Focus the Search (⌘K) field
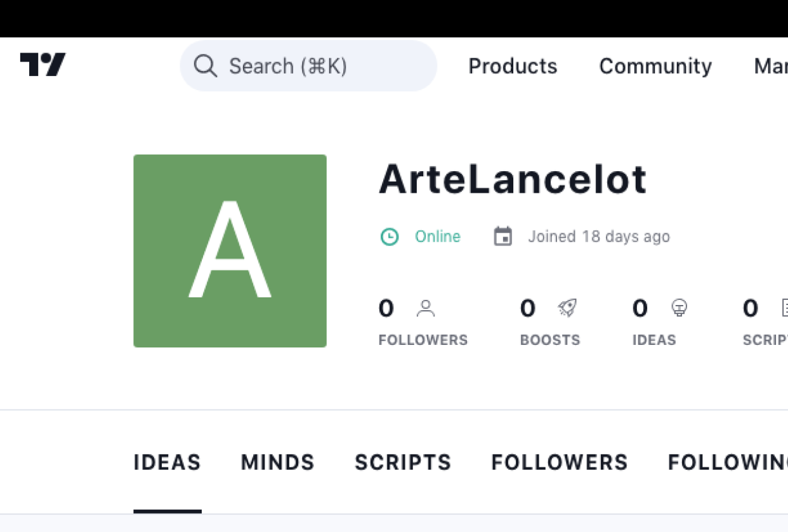 point(317,66)
